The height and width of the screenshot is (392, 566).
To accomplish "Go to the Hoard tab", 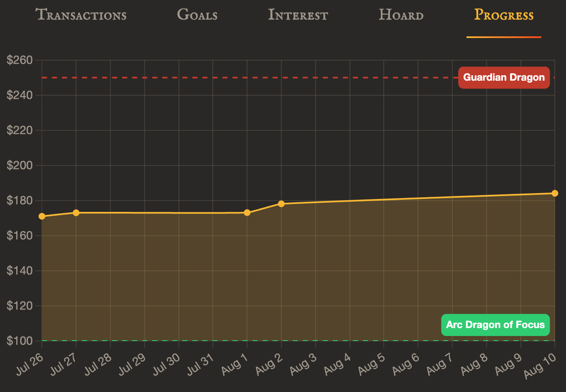I will click(401, 15).
